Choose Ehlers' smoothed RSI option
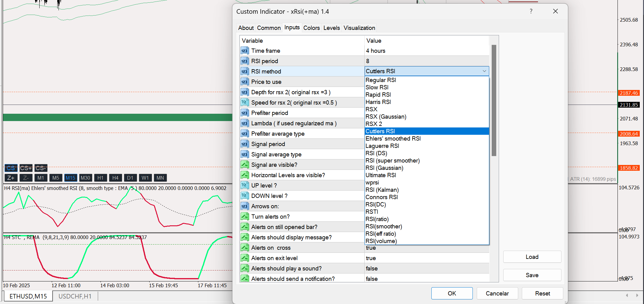Image resolution: width=644 pixels, height=304 pixels. pos(427,138)
